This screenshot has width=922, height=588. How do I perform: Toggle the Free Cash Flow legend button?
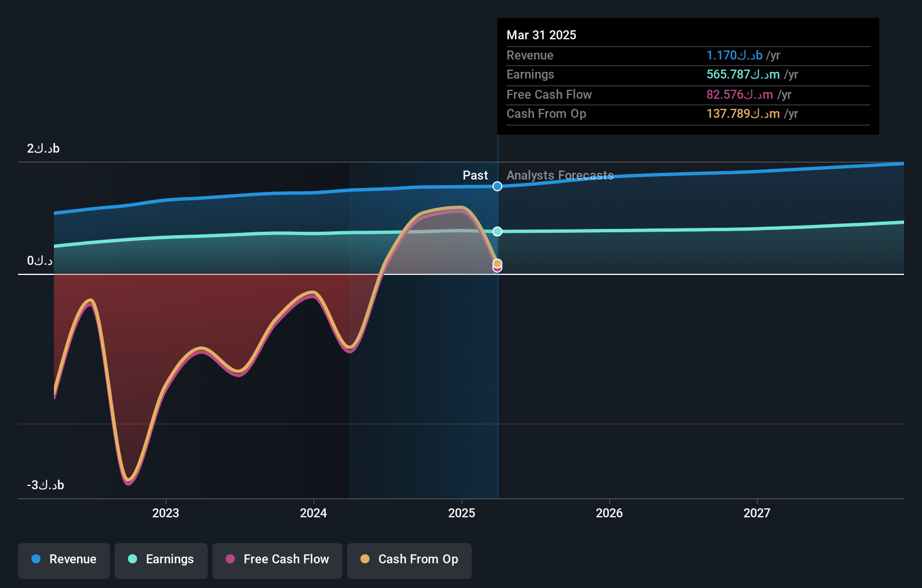(277, 561)
